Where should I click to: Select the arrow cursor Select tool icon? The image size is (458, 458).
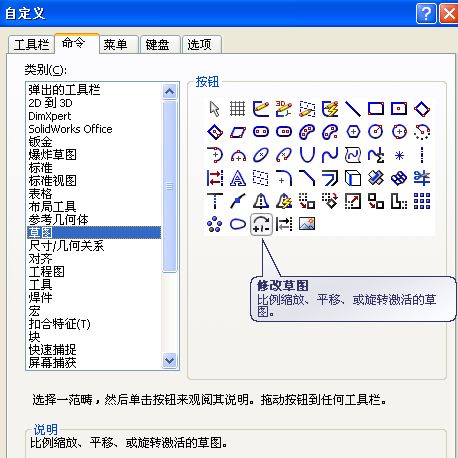pos(215,109)
